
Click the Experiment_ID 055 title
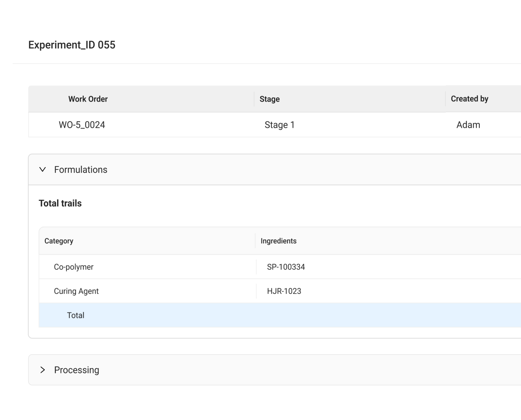pos(72,45)
